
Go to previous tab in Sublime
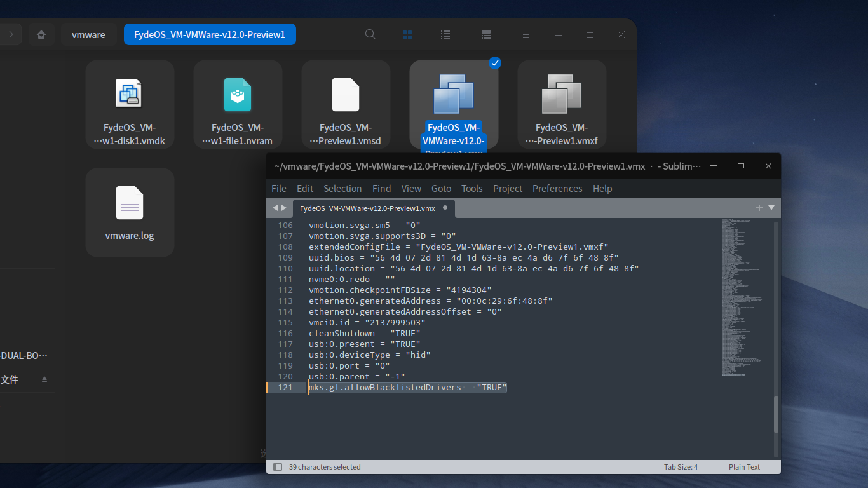(275, 208)
